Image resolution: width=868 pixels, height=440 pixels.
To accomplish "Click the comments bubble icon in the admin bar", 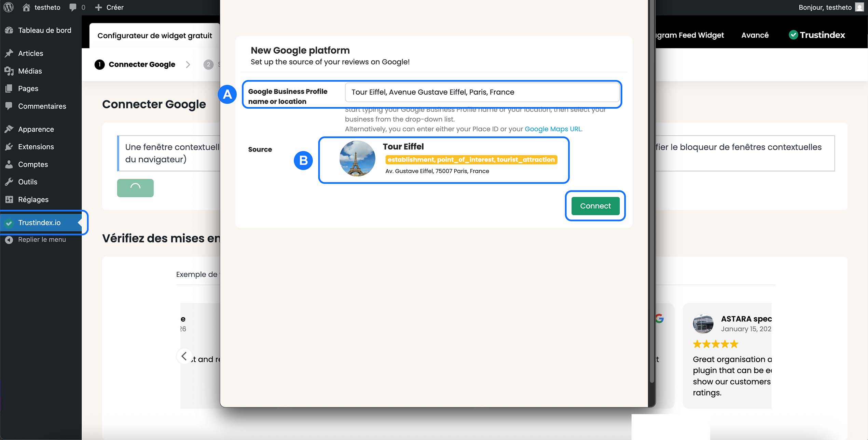I will click(x=73, y=7).
